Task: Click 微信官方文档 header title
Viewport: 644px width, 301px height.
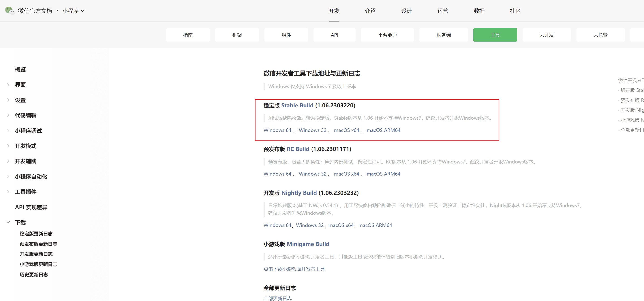Action: 35,11
